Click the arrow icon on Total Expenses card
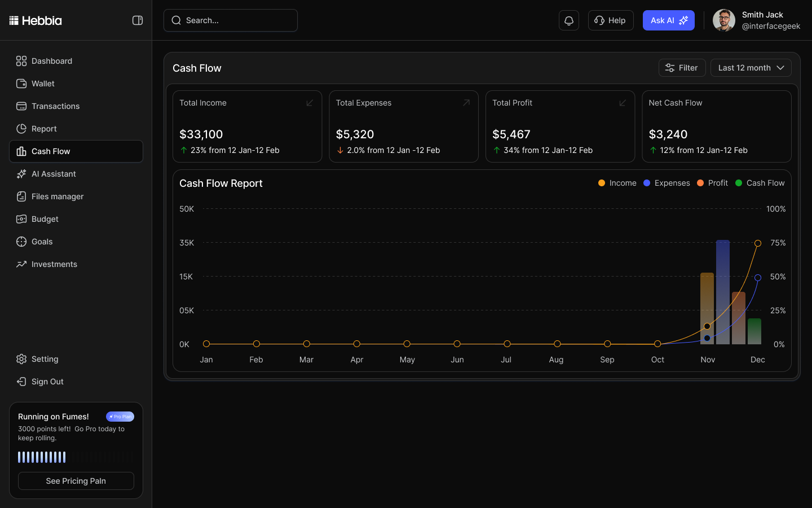The image size is (812, 508). pyautogui.click(x=466, y=103)
